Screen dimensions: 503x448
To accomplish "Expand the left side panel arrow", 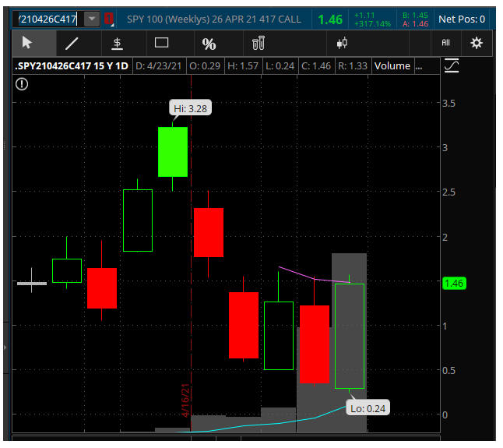I will [5, 347].
